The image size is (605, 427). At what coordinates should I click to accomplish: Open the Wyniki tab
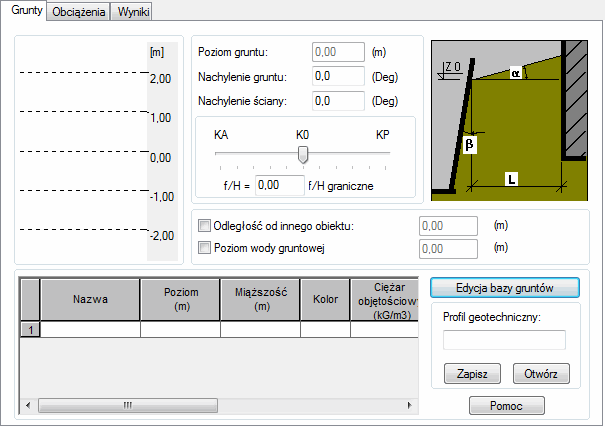[133, 12]
